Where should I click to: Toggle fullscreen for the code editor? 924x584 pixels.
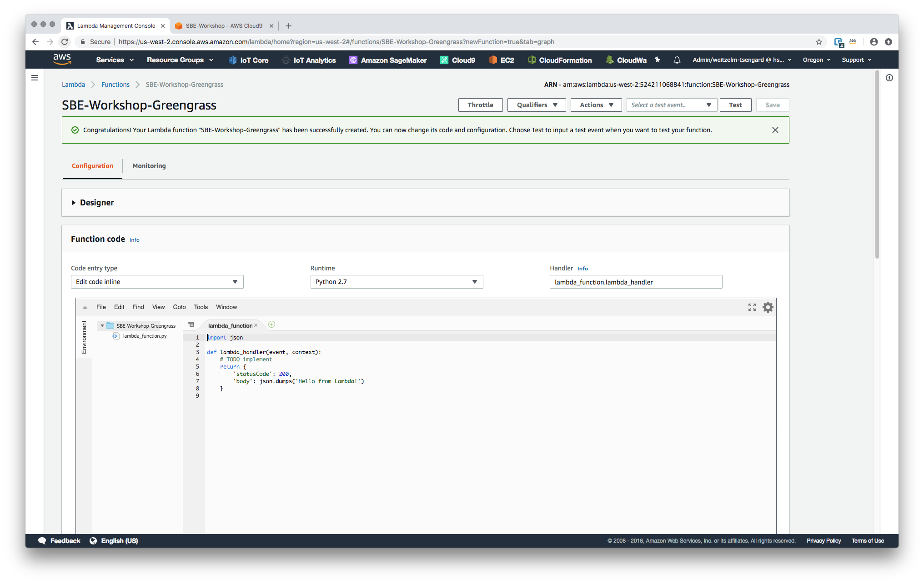pos(752,307)
